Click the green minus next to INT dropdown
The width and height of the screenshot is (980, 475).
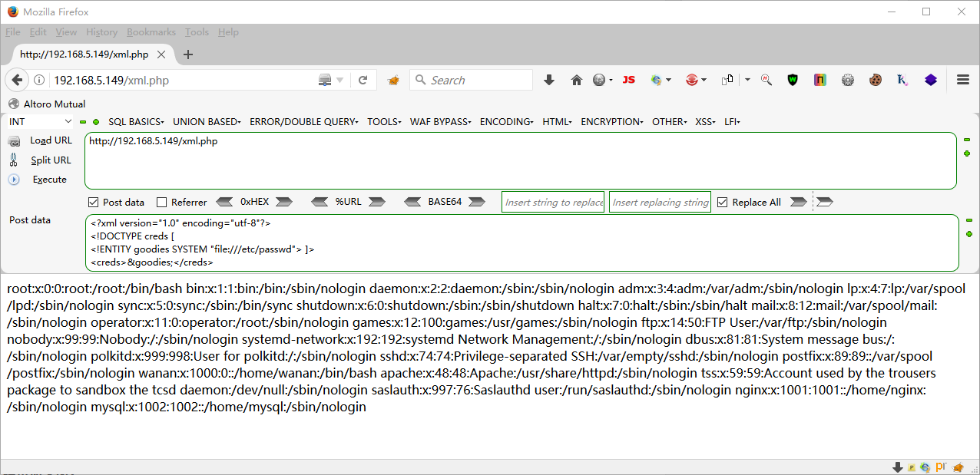pyautogui.click(x=82, y=122)
